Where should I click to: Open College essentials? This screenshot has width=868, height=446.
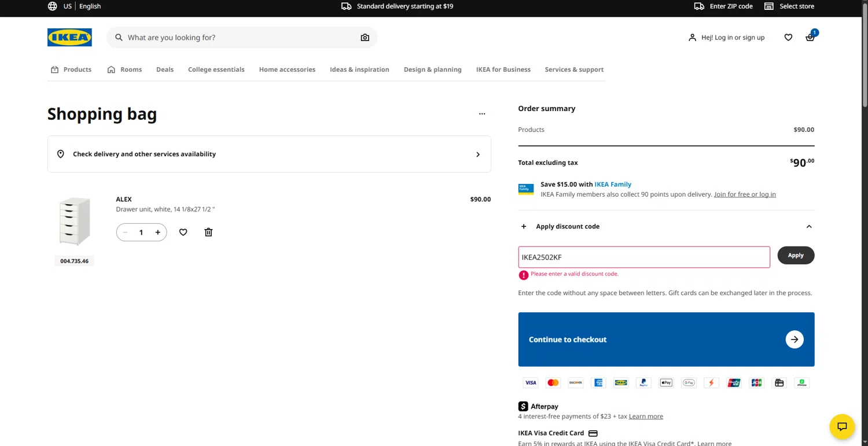(x=216, y=69)
